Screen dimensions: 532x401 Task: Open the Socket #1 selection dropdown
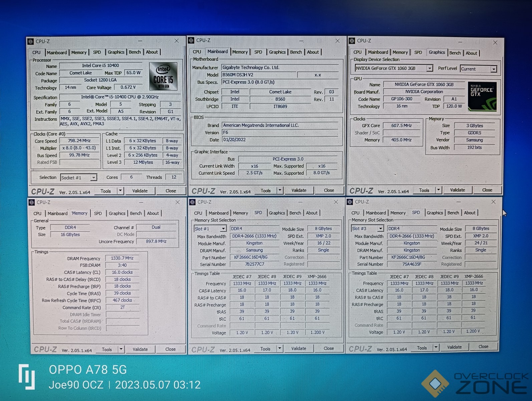pyautogui.click(x=93, y=177)
